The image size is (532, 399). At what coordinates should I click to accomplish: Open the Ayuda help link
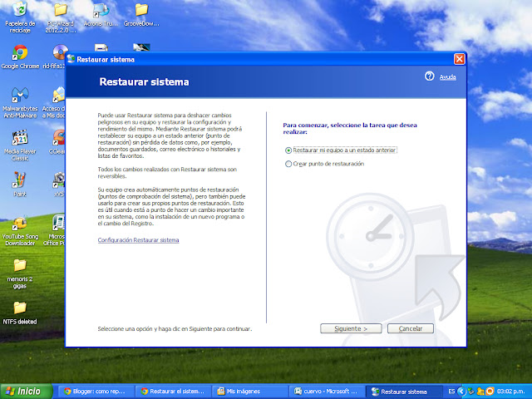click(x=447, y=77)
